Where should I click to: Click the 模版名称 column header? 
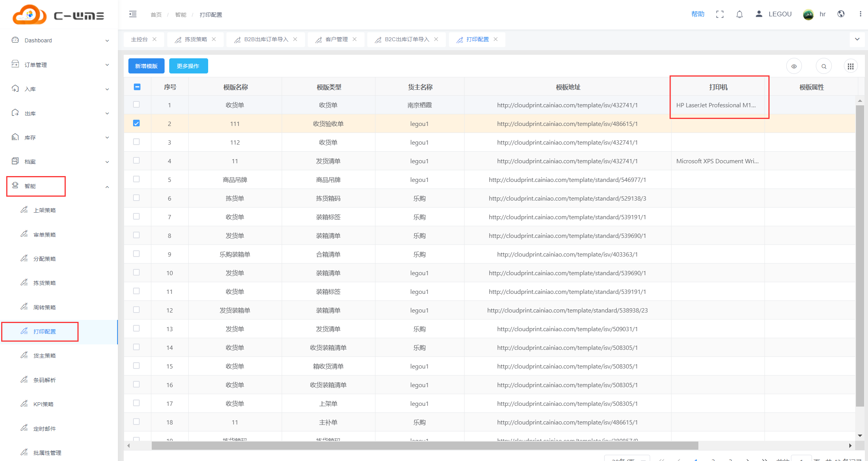point(235,87)
